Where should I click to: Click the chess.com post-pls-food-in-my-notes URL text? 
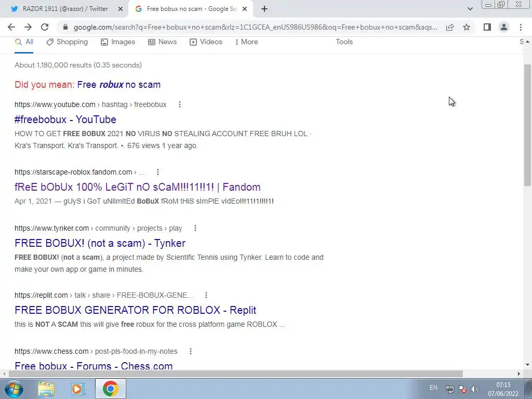(x=96, y=352)
